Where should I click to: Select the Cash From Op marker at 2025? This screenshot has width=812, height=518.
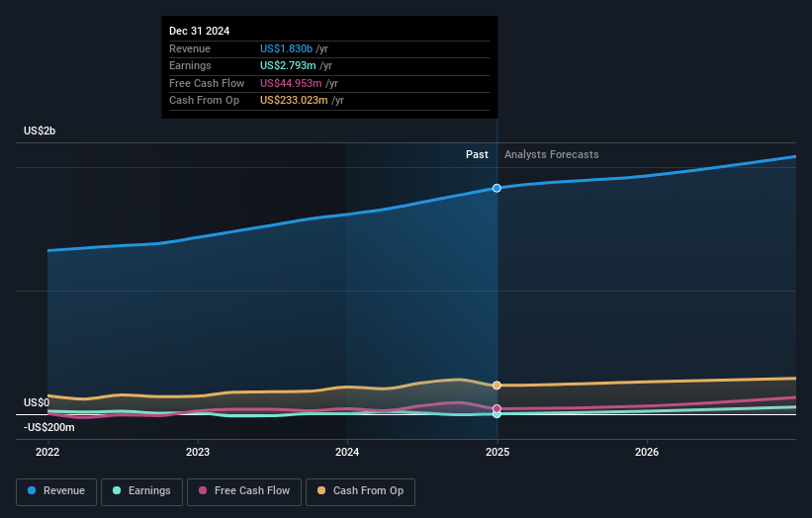[496, 385]
